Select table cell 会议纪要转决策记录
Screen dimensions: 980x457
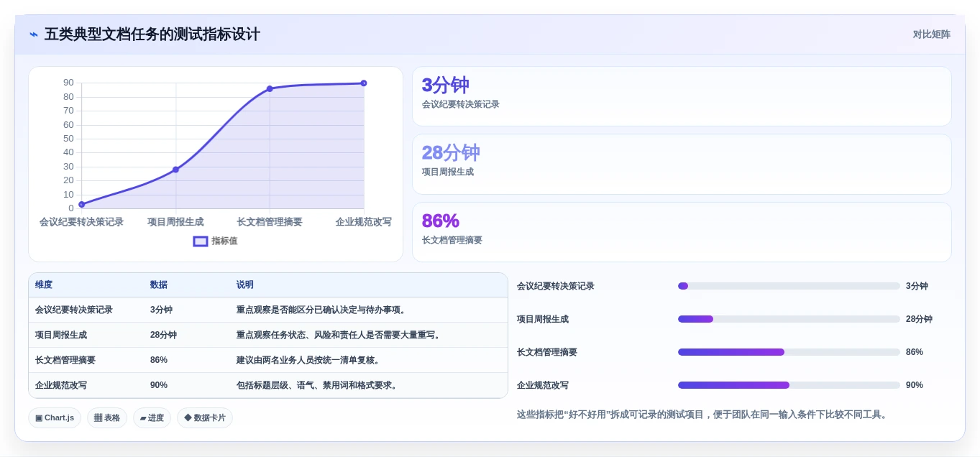pyautogui.click(x=74, y=310)
